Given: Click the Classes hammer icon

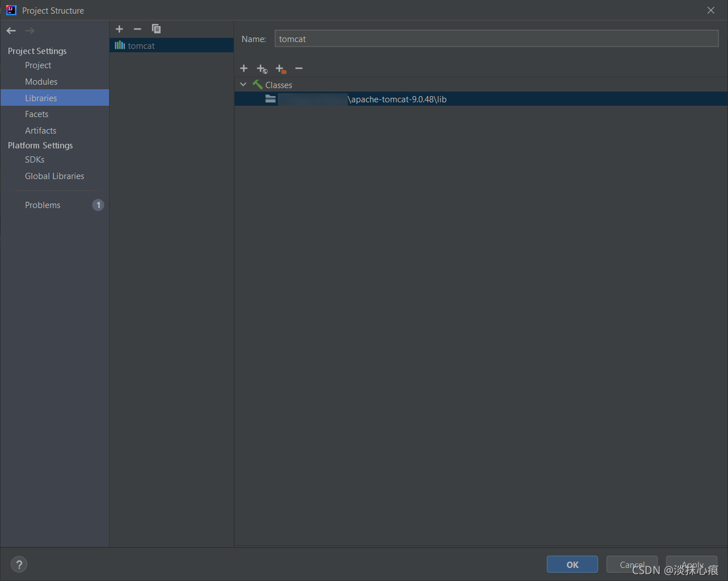Looking at the screenshot, I should [x=257, y=85].
